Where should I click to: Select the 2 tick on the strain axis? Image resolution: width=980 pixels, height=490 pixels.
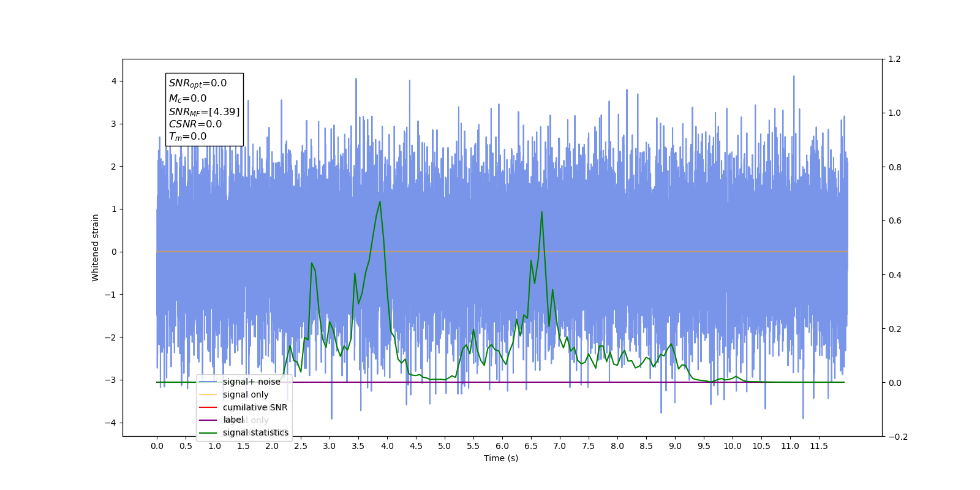[x=113, y=167]
